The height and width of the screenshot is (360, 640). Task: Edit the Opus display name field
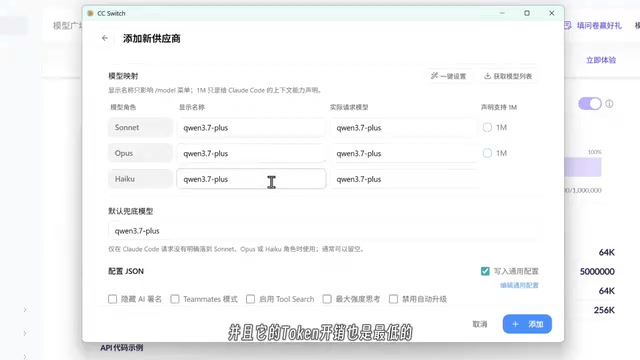point(251,153)
